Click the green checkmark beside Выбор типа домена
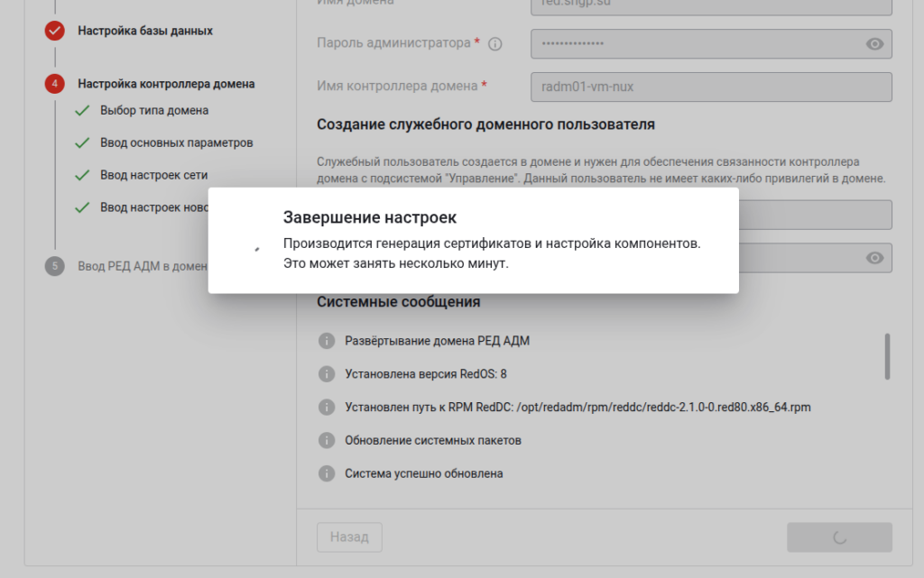This screenshot has width=924, height=578. pyautogui.click(x=82, y=112)
